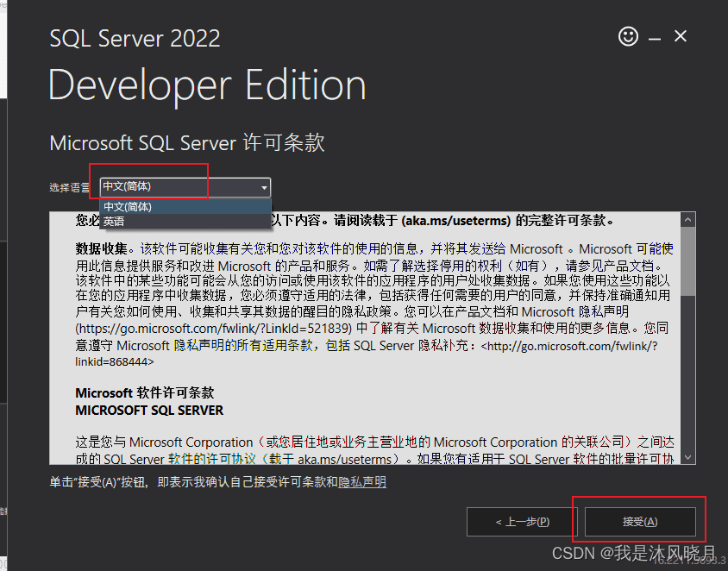The height and width of the screenshot is (571, 728).
Task: Click the license scrollbar down arrow
Action: (687, 457)
